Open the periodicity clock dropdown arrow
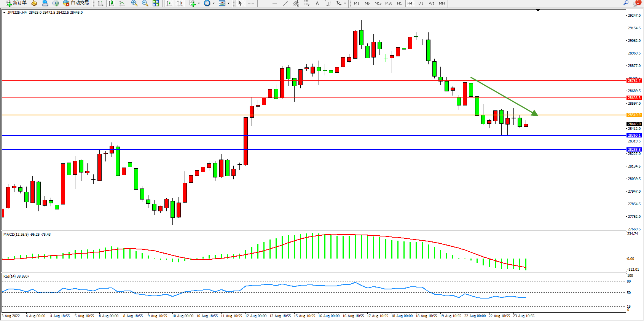This screenshot has height=321, width=644. [x=214, y=3]
